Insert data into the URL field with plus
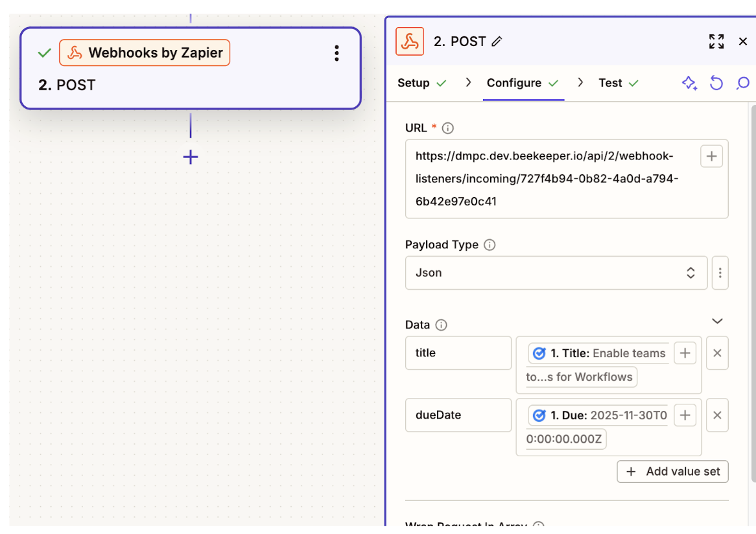756x534 pixels. click(711, 156)
